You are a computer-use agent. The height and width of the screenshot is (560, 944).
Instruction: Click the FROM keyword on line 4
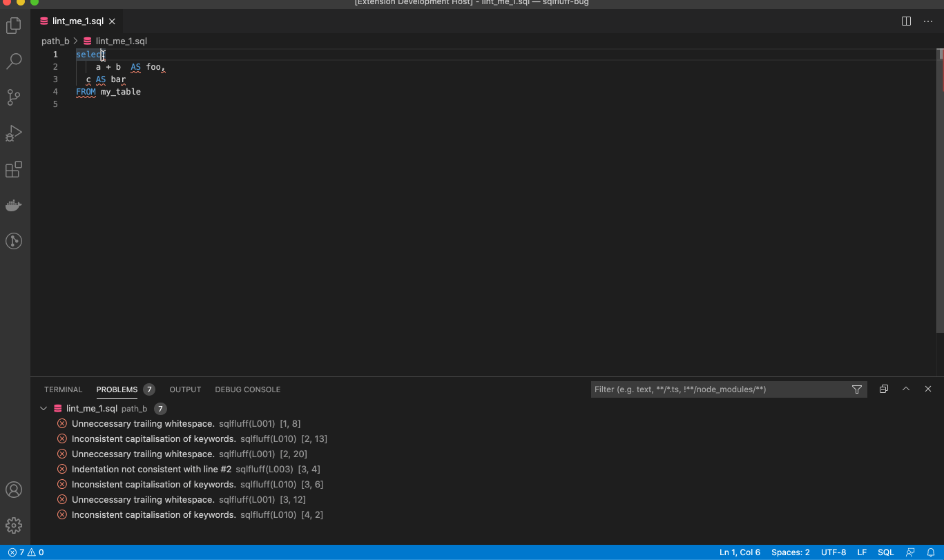point(86,92)
